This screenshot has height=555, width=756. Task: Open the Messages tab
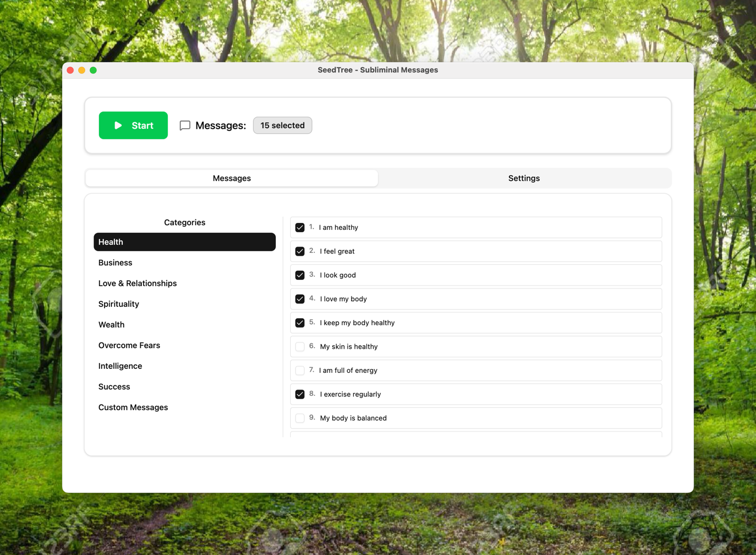click(x=232, y=178)
